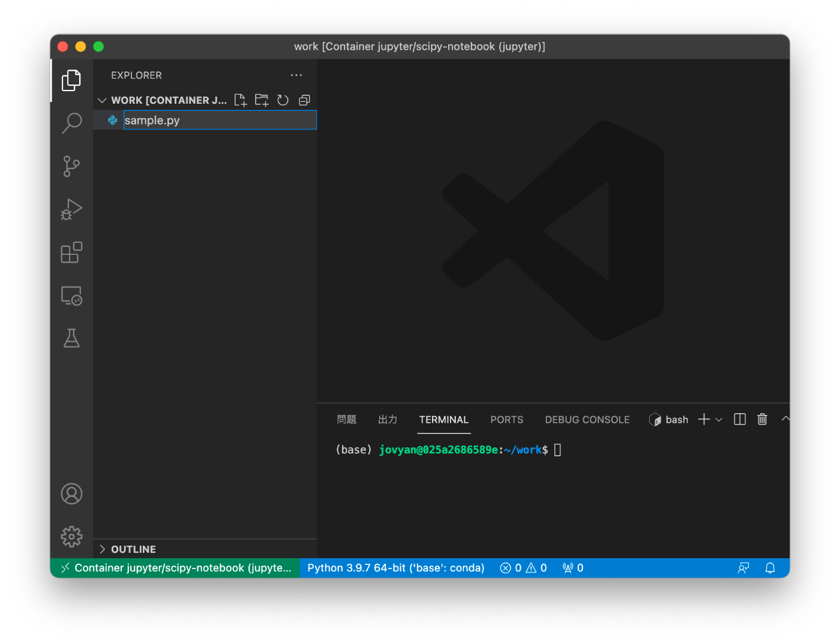Screen dimensions: 840x644
Task: Click the terminal prompt line
Action: 448,450
